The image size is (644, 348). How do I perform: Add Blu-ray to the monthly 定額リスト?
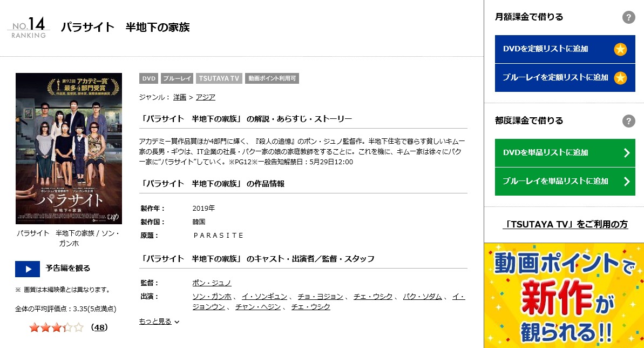click(x=565, y=78)
